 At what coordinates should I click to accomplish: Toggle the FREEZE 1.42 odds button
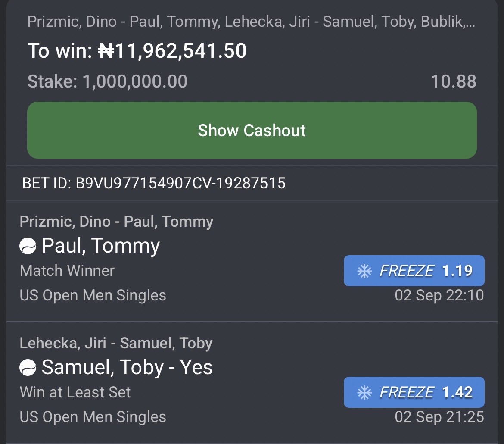click(x=414, y=392)
